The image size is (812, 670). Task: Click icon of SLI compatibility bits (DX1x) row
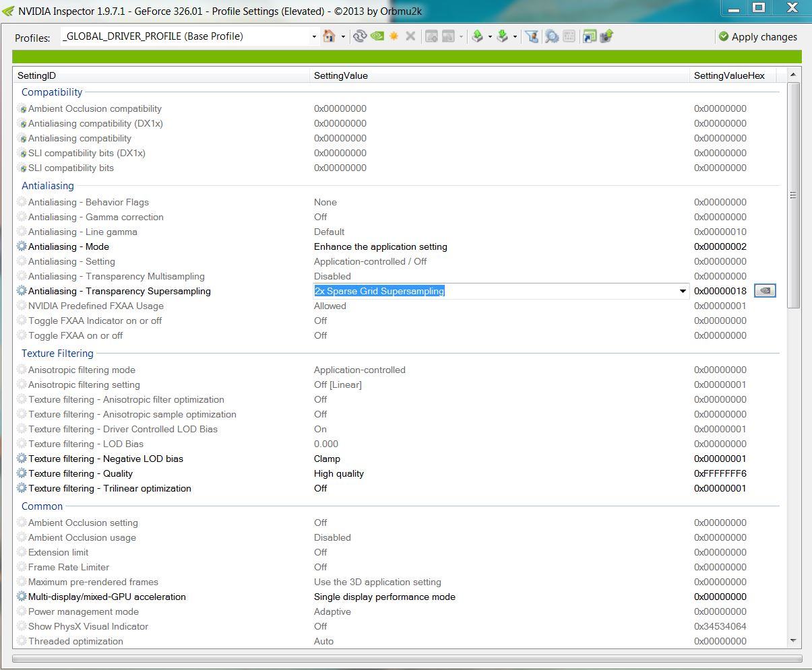coord(22,153)
